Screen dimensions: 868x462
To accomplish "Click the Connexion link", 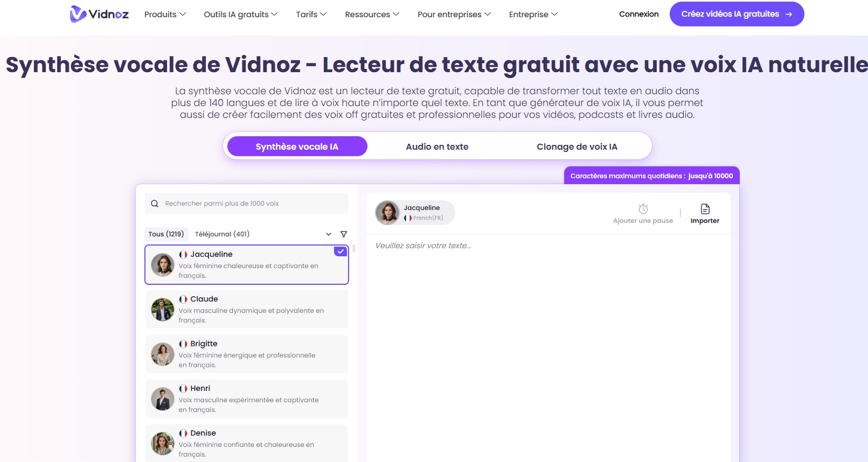I will [x=639, y=14].
